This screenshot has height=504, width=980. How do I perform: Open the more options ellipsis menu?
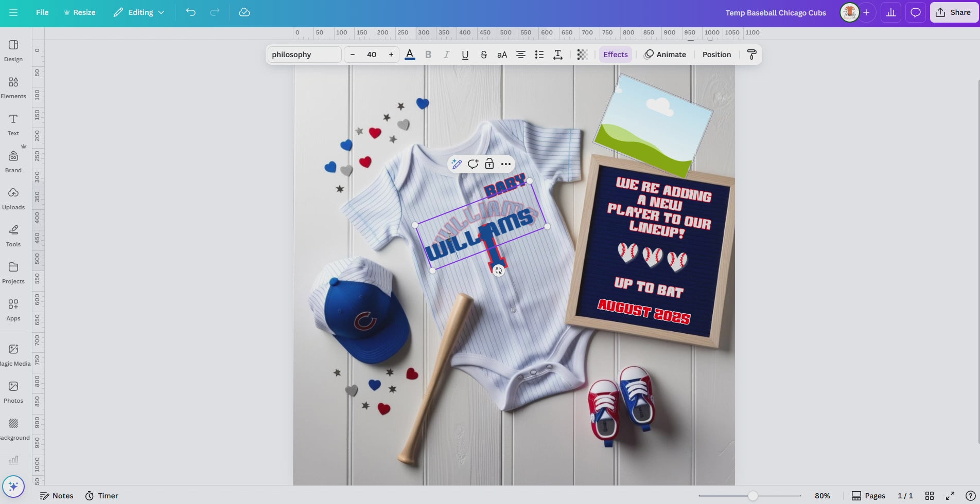(x=506, y=164)
